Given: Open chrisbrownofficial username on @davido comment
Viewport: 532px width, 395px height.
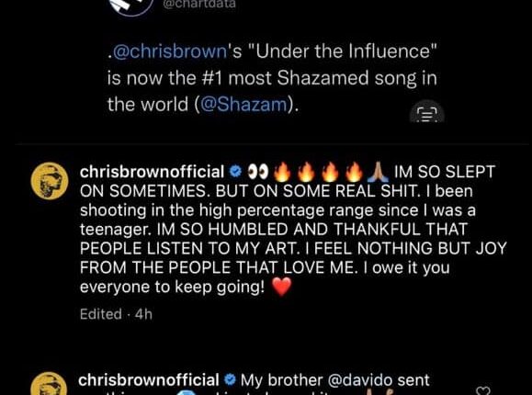Looking at the screenshot, I should [149, 379].
